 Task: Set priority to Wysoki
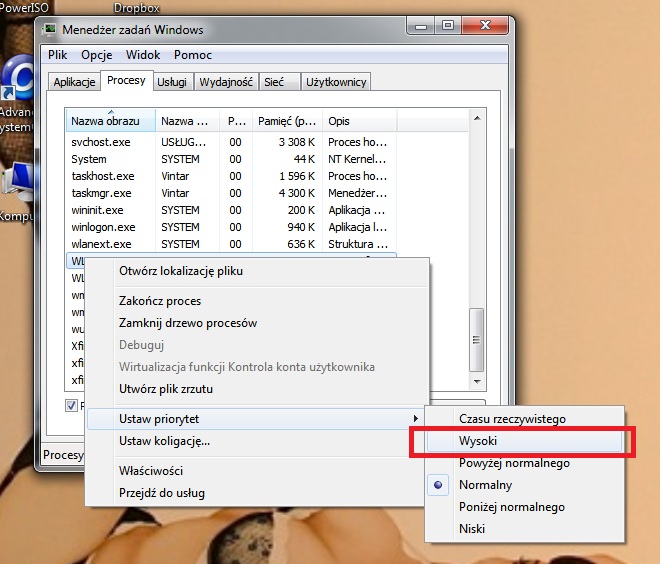[478, 441]
